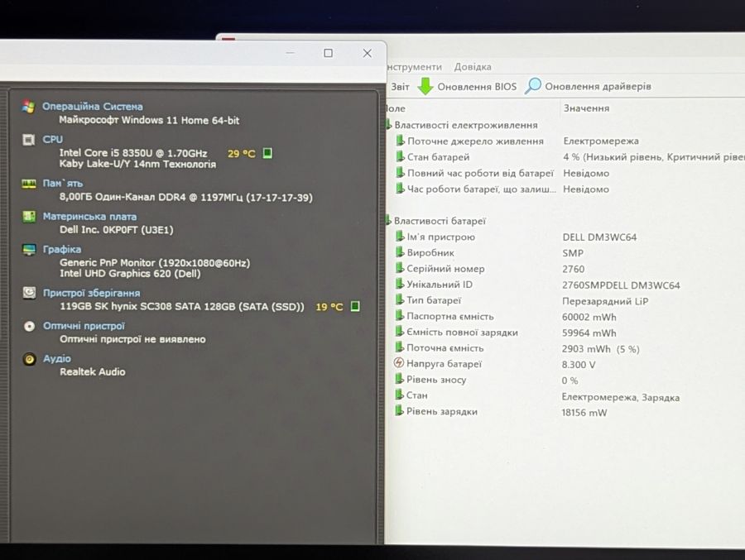Click the icon beside Ім'я пристрою

[400, 237]
